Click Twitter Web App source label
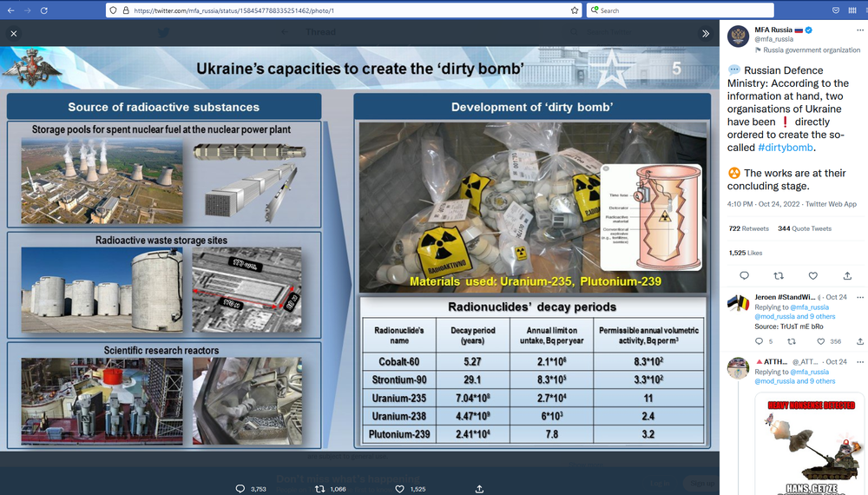The width and height of the screenshot is (868, 495). (831, 204)
